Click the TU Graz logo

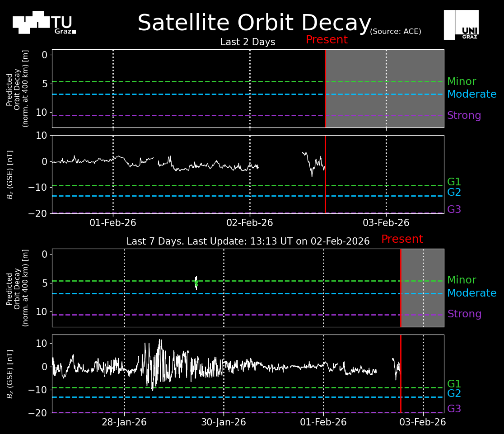[44, 23]
